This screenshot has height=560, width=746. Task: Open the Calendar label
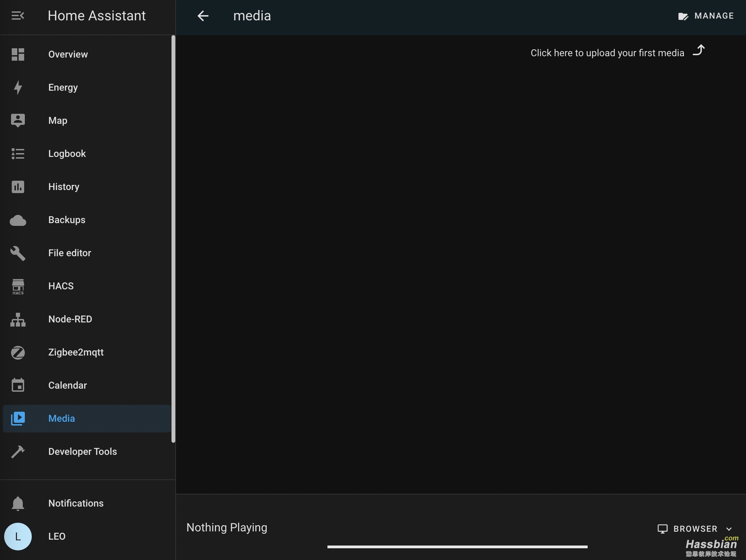click(x=68, y=386)
